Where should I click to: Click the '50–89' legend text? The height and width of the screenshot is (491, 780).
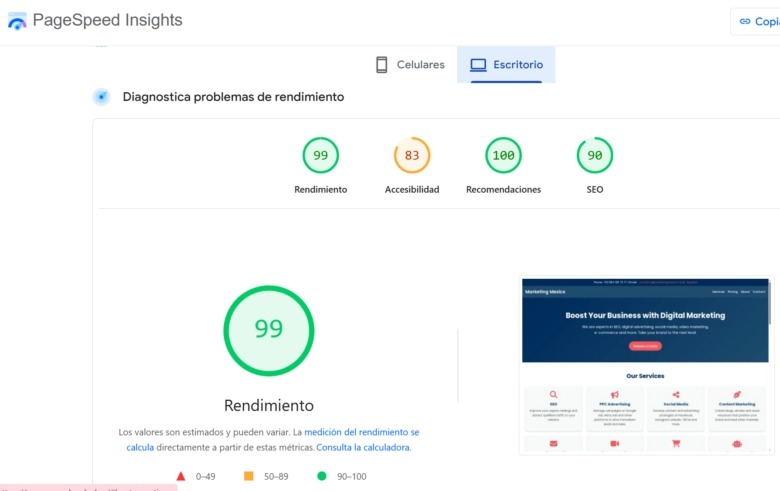click(x=276, y=477)
